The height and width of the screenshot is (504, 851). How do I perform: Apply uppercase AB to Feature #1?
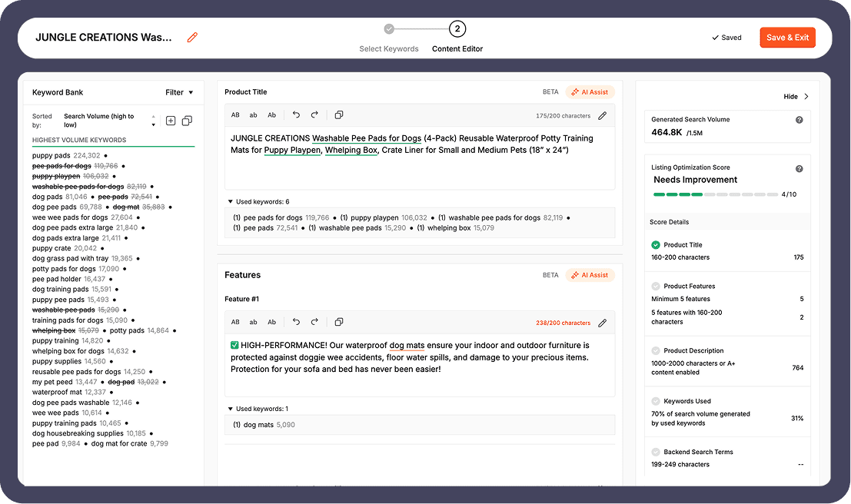pyautogui.click(x=235, y=322)
